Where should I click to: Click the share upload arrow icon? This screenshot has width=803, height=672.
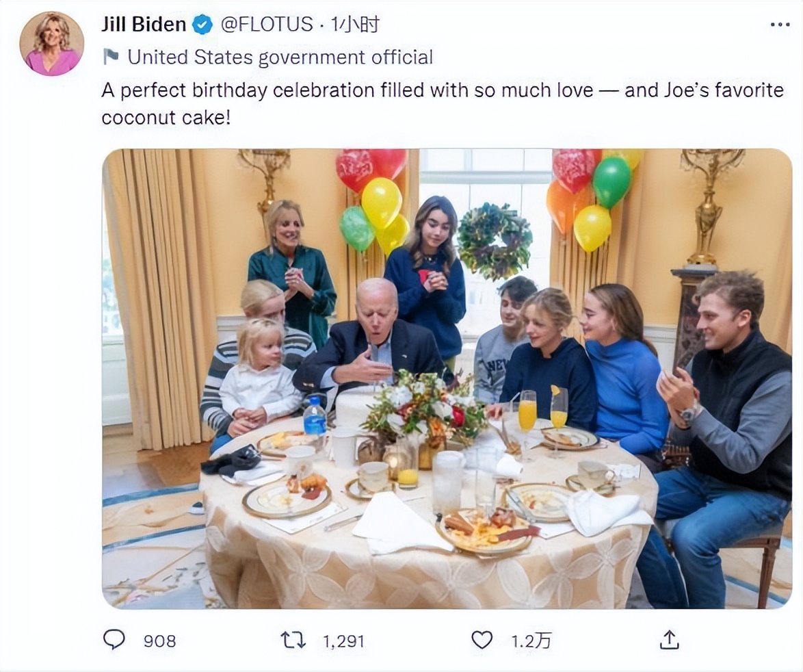[669, 640]
